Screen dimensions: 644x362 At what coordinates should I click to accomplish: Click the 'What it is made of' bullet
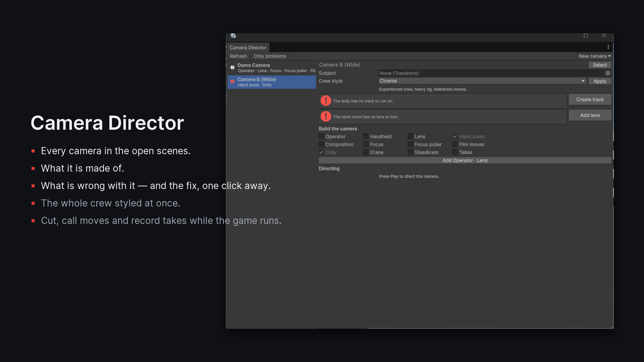[83, 168]
